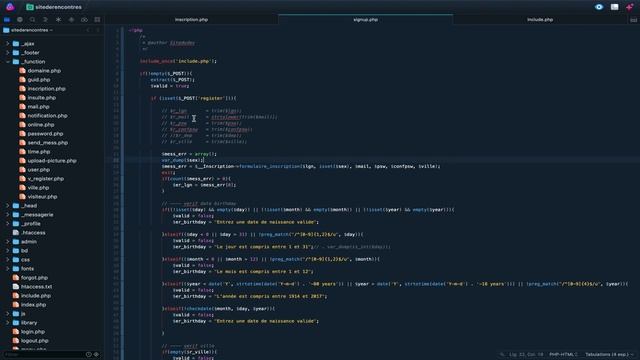Image resolution: width=640 pixels, height=360 pixels.
Task: Toggle the layout panel icon in toolbar
Action: click(614, 7)
